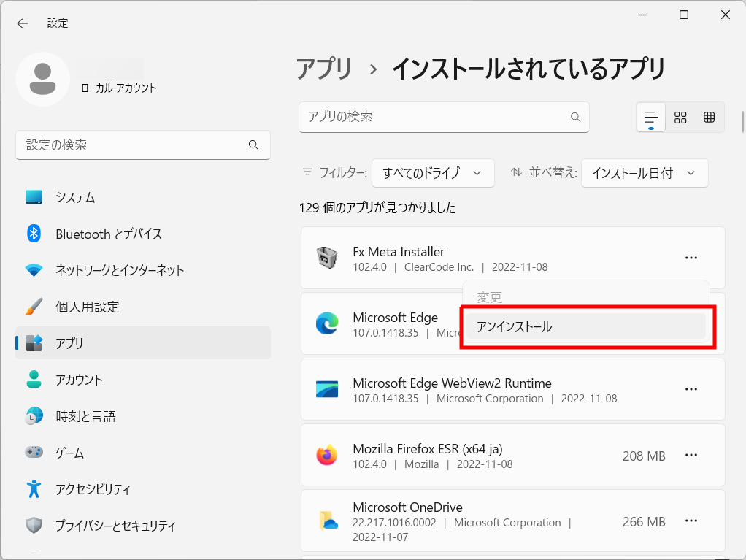Open アクセシビリティ settings
This screenshot has width=746, height=560.
coord(143,488)
